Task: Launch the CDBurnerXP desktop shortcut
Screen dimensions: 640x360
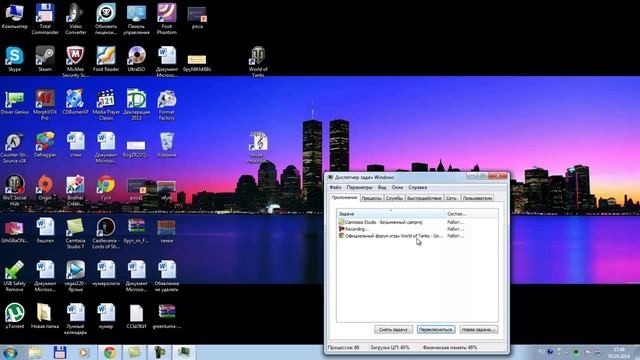Action: click(x=76, y=102)
